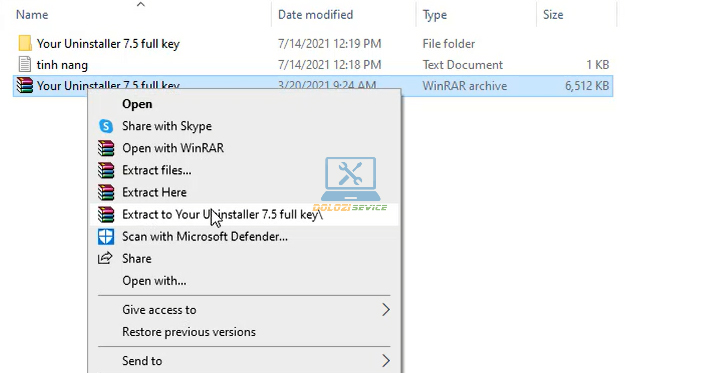Sort by the Type column header
The height and width of the screenshot is (373, 701).
tap(435, 15)
